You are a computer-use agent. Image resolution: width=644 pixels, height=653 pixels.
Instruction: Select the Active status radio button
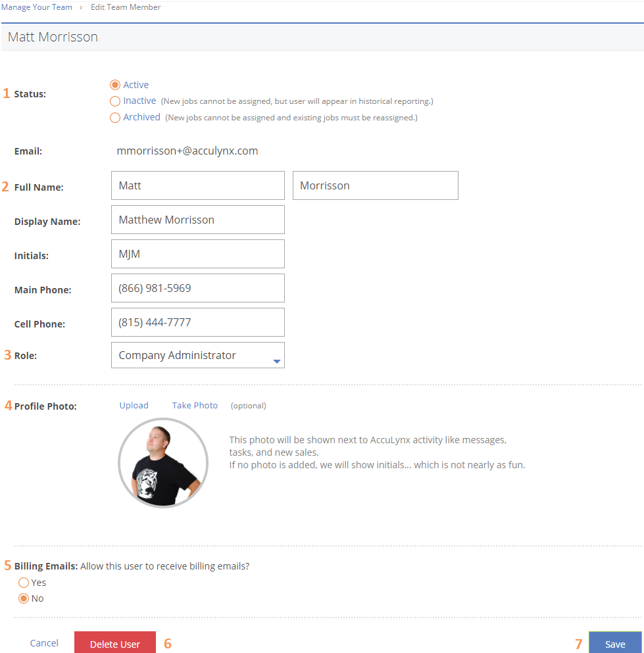point(115,85)
